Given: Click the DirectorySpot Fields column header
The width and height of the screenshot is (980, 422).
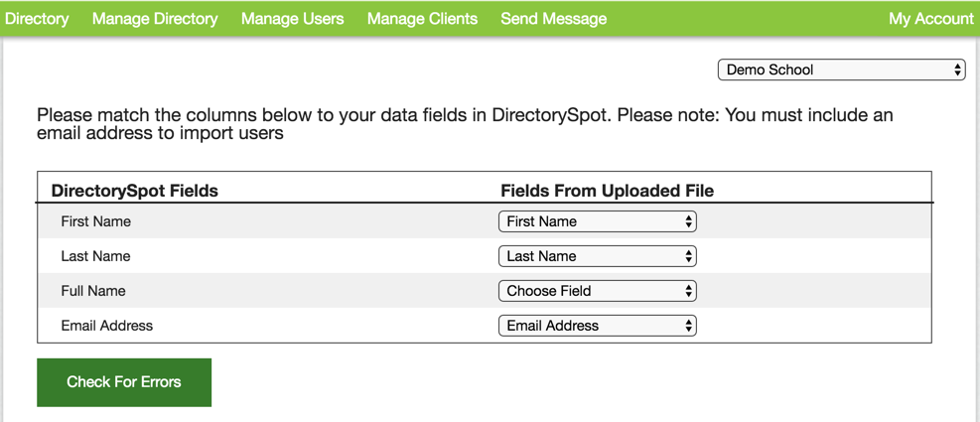Looking at the screenshot, I should pyautogui.click(x=134, y=191).
